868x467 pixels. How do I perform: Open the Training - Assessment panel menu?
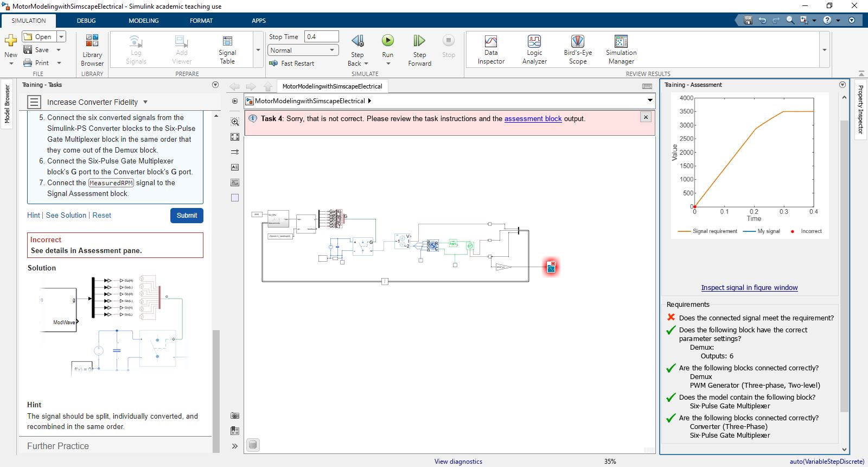point(843,85)
